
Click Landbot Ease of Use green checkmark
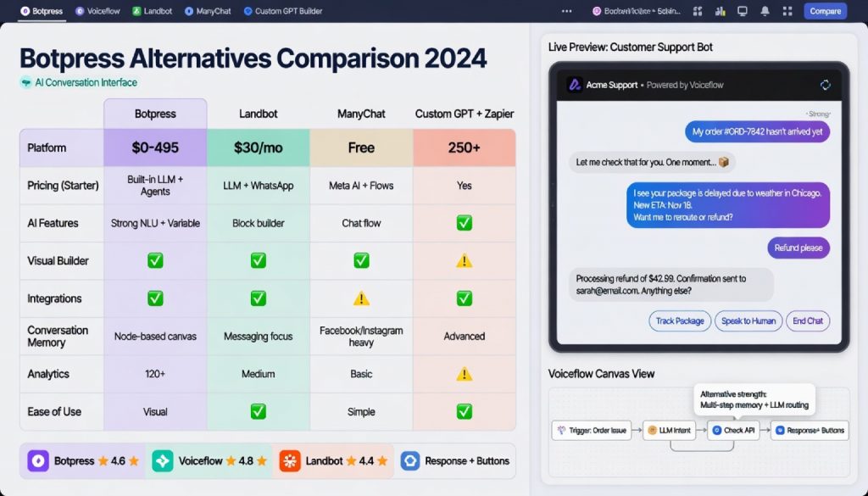tap(258, 411)
